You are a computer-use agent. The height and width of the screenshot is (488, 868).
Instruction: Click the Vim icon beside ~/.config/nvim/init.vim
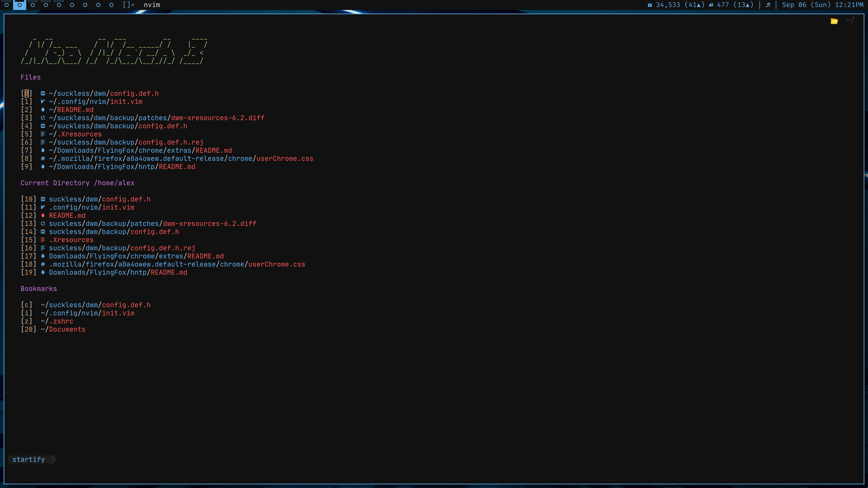(43, 102)
